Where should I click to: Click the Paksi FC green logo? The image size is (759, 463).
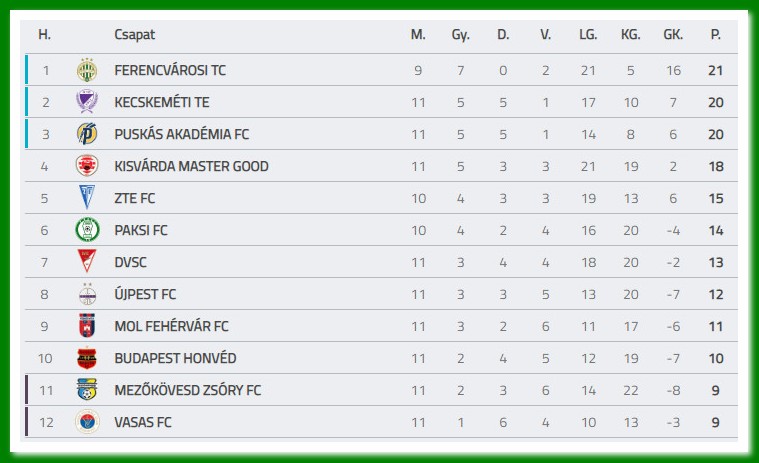(x=87, y=230)
